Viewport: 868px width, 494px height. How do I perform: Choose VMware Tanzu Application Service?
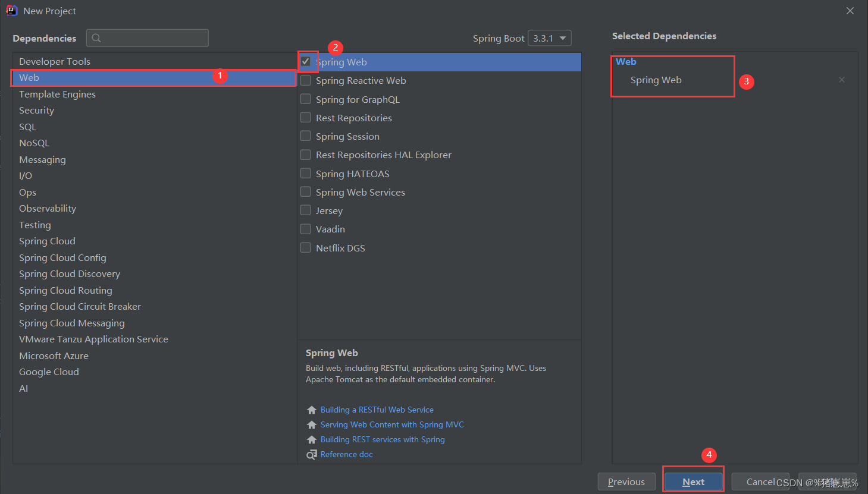pyautogui.click(x=154, y=339)
